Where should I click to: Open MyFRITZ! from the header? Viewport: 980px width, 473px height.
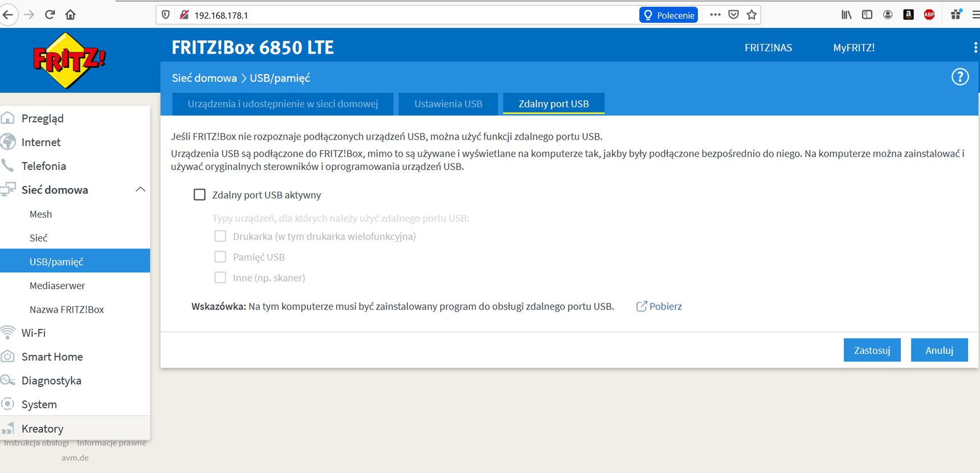click(854, 48)
